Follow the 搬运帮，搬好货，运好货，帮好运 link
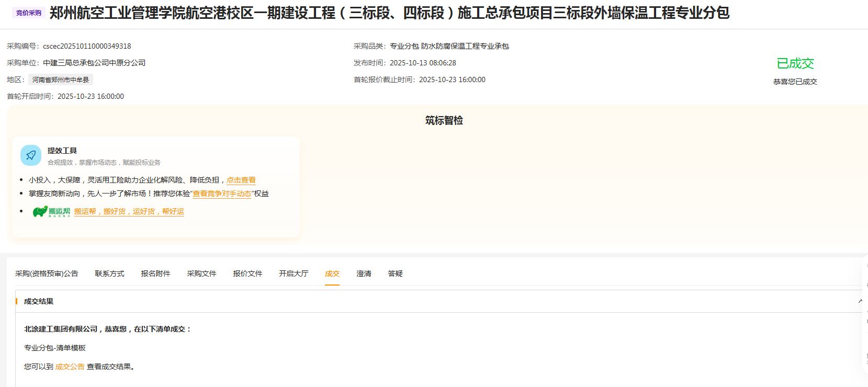 [129, 211]
